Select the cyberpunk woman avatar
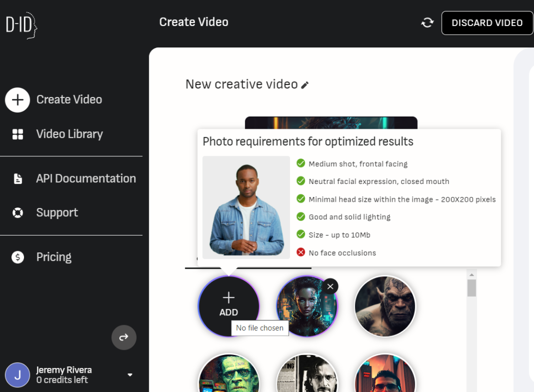The width and height of the screenshot is (534, 392). pos(307,307)
